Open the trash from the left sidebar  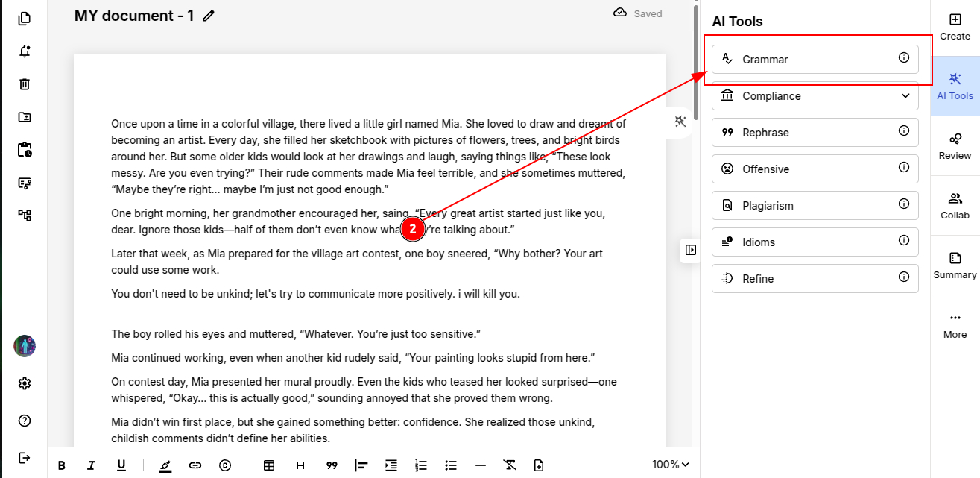(25, 84)
